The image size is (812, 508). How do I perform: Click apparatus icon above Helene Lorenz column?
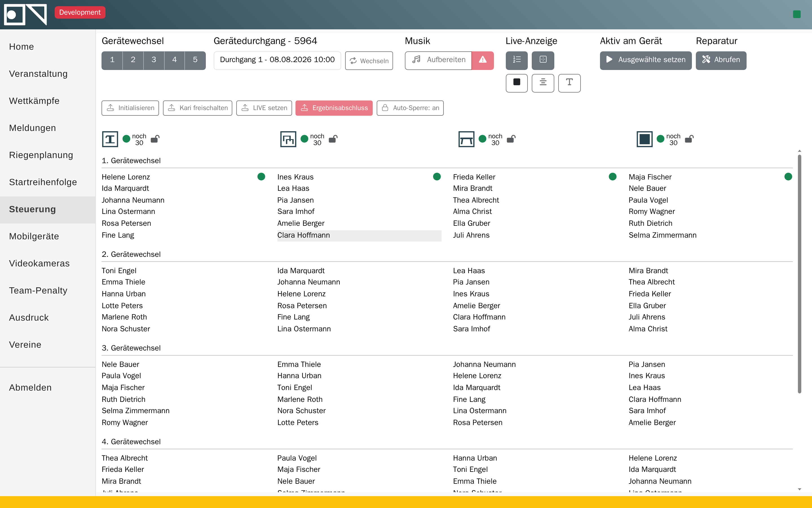(x=110, y=139)
